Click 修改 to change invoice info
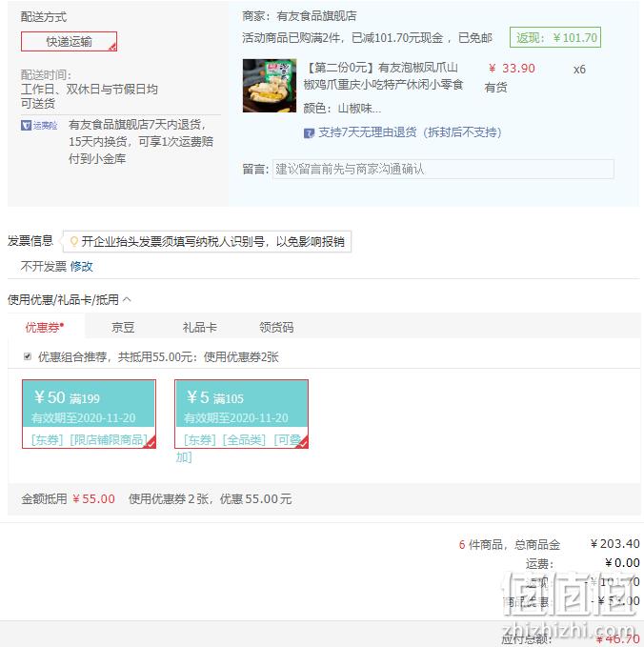 [x=81, y=267]
